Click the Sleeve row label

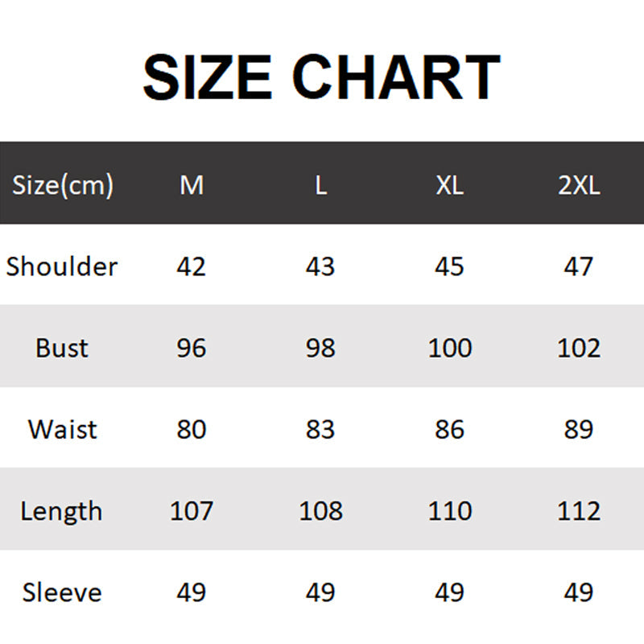(62, 592)
